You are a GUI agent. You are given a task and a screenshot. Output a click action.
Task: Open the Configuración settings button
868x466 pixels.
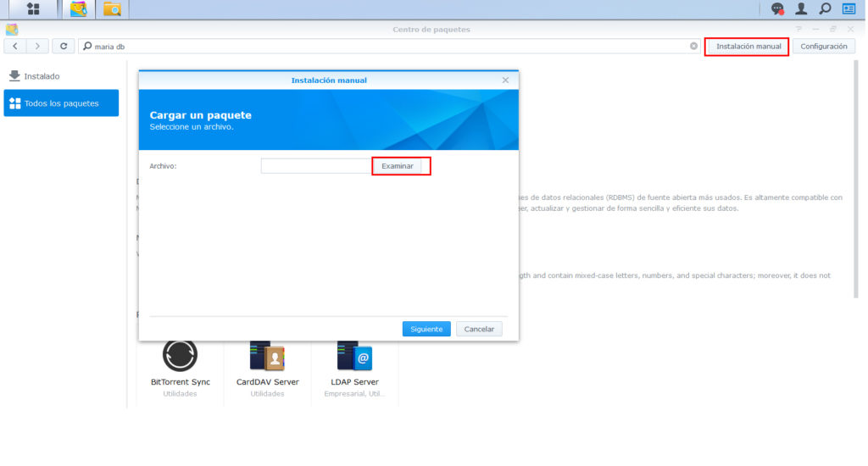(823, 47)
